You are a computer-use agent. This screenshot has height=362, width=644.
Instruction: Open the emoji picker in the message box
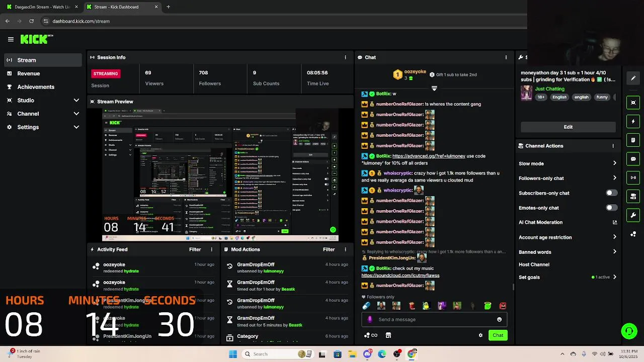click(499, 319)
